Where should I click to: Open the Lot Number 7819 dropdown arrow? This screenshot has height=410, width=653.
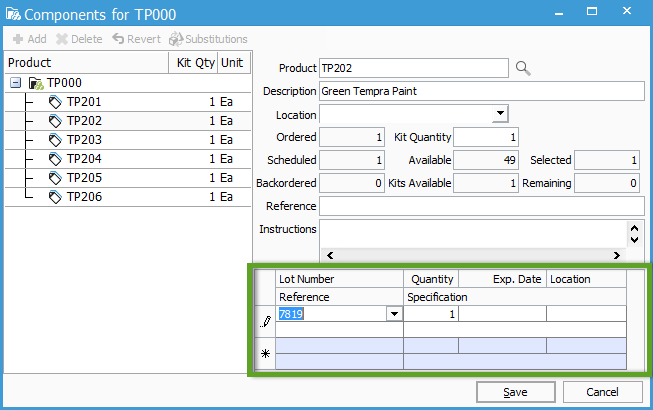[x=394, y=313]
